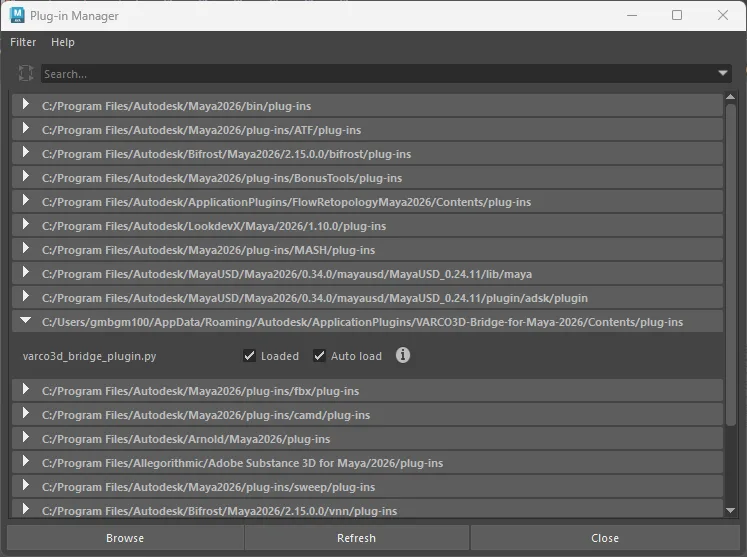Expand the Adobe Substance 3D for Maya section
747x557 pixels.
point(26,461)
